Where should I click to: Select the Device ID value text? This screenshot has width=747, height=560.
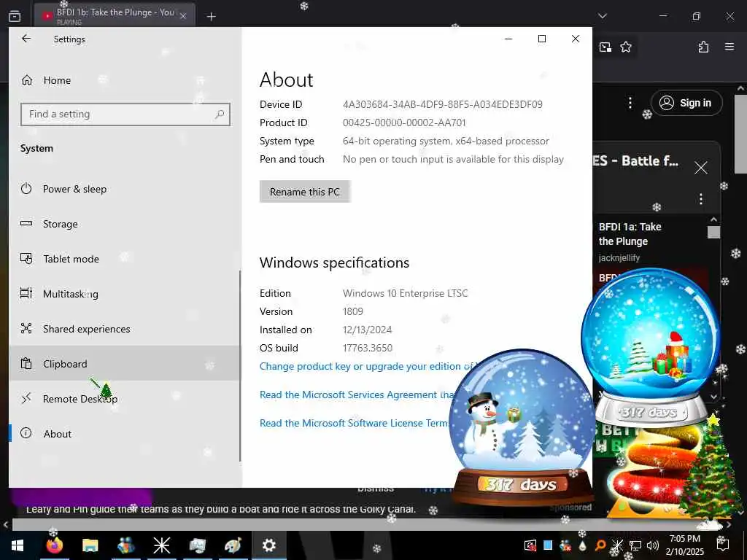pyautogui.click(x=443, y=104)
